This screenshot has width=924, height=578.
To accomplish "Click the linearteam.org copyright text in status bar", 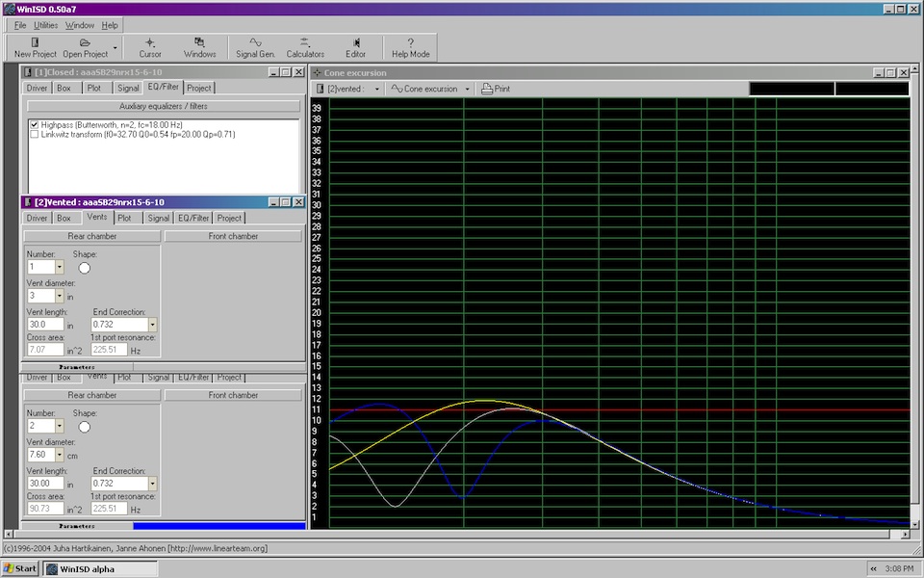I will point(136,548).
